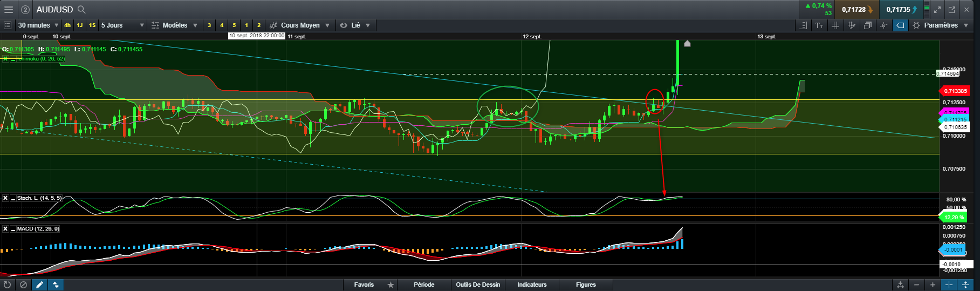Open Stoch. L. (14, 5, 5) settings
This screenshot has height=291, width=980.
click(x=39, y=198)
